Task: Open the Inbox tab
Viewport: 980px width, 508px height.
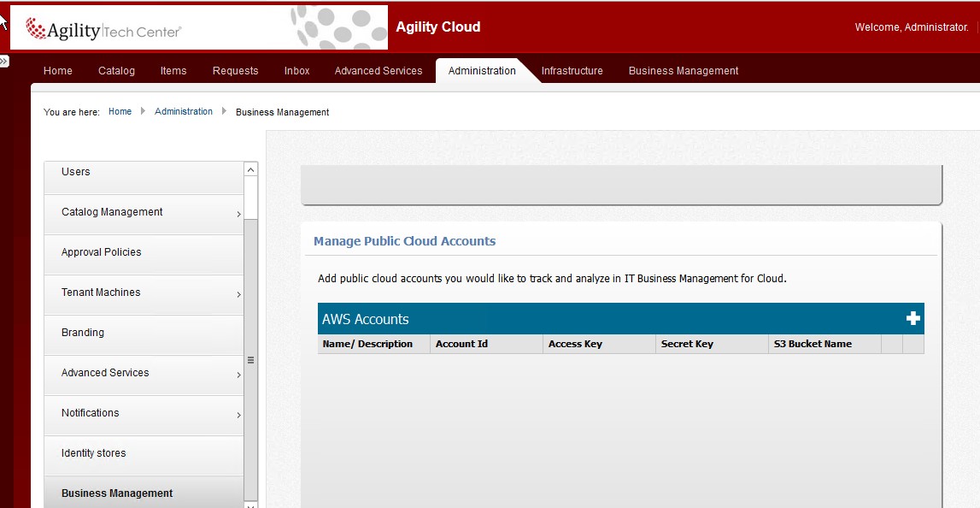Action: coord(296,71)
